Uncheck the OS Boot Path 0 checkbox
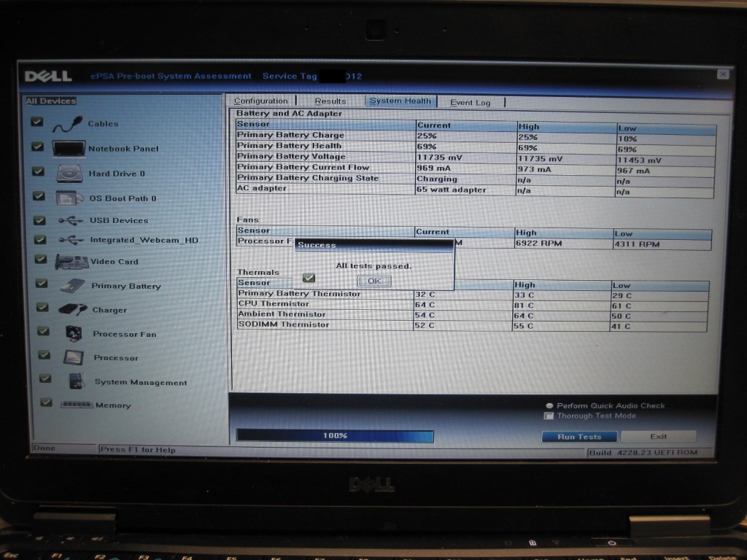 (39, 195)
